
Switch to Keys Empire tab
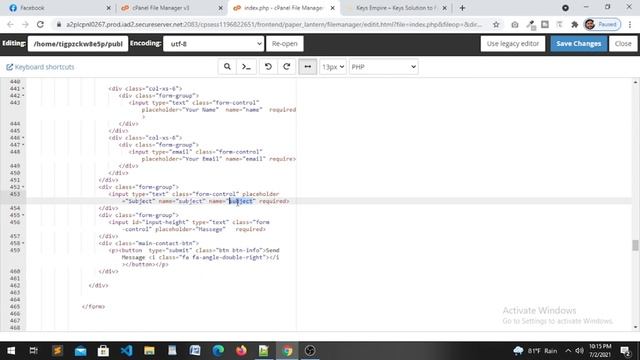click(x=394, y=8)
